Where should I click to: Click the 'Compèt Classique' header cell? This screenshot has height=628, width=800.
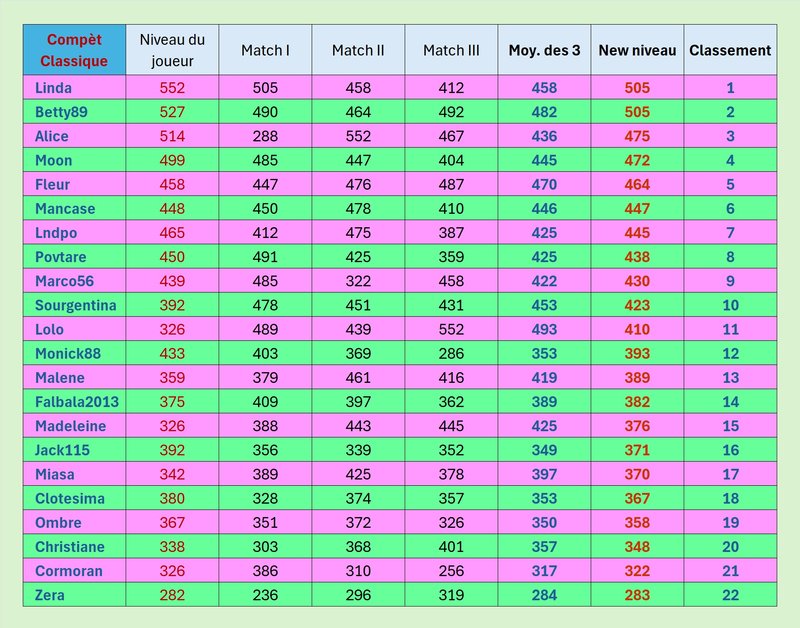tap(74, 50)
